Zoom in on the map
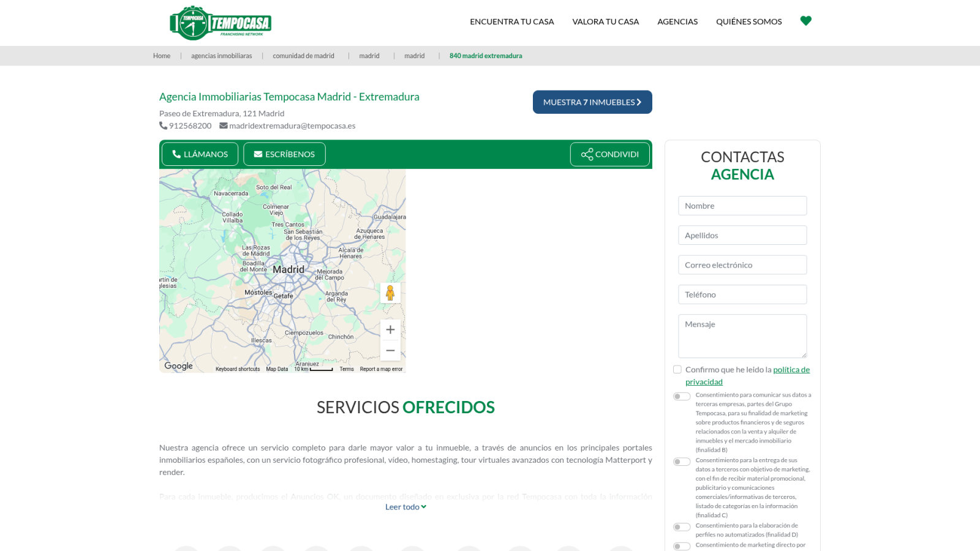 coord(390,329)
